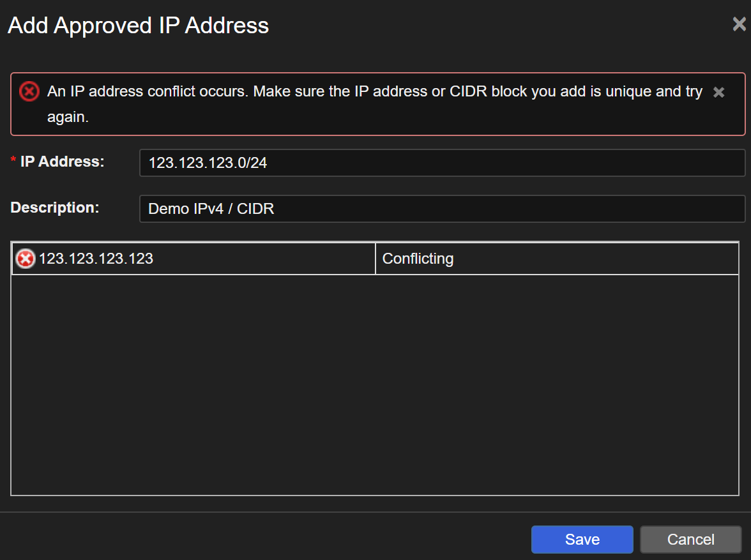Dismiss the IP address conflict alert

pyautogui.click(x=718, y=93)
